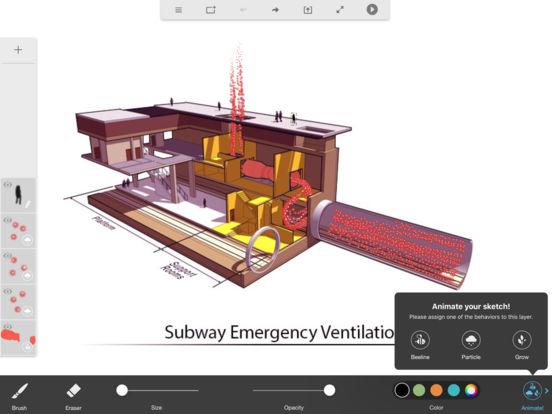This screenshot has width=552, height=414.
Task: Pick the orange color swatch
Action: coord(437,390)
